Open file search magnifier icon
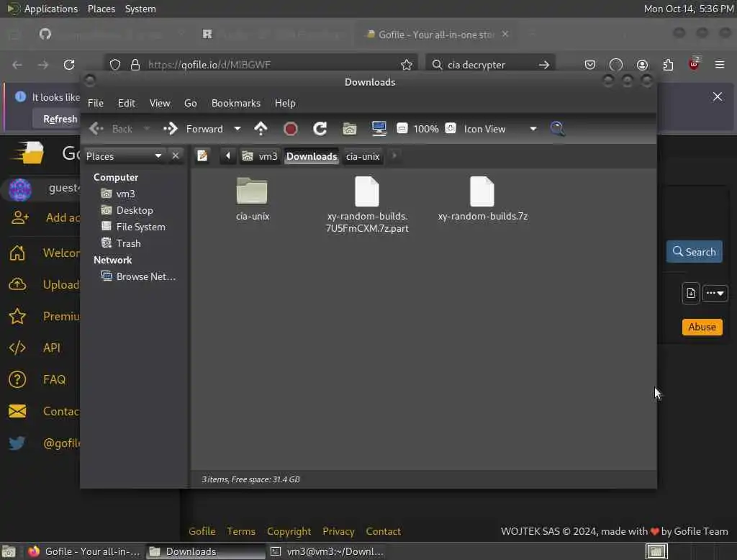The image size is (737, 560). click(558, 128)
